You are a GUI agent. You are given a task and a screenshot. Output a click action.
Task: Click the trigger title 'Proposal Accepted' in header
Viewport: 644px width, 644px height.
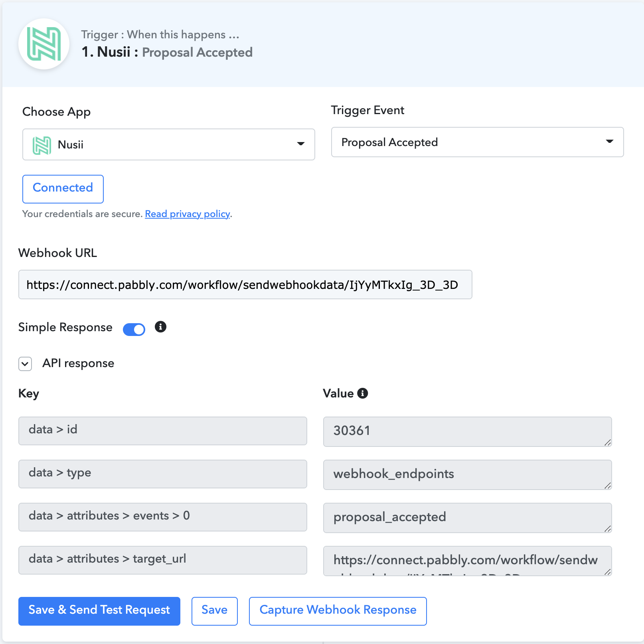197,52
